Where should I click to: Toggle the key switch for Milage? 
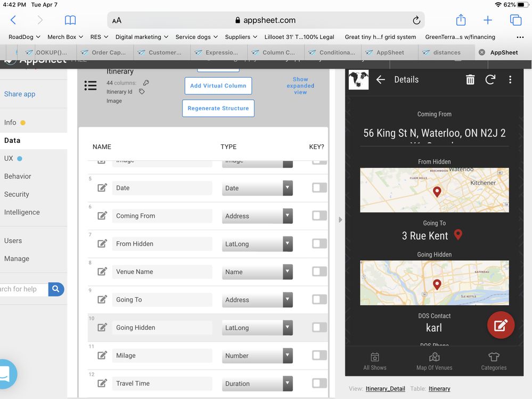click(x=320, y=355)
